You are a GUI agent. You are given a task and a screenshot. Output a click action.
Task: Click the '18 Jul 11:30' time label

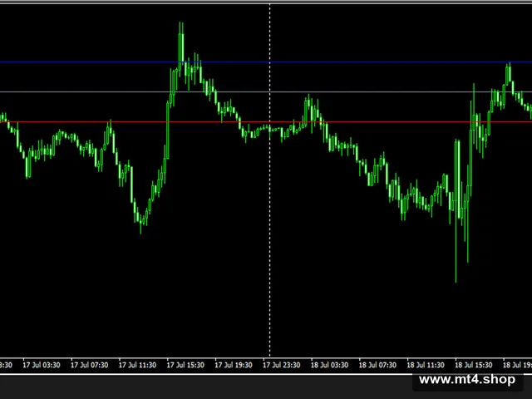coord(426,365)
